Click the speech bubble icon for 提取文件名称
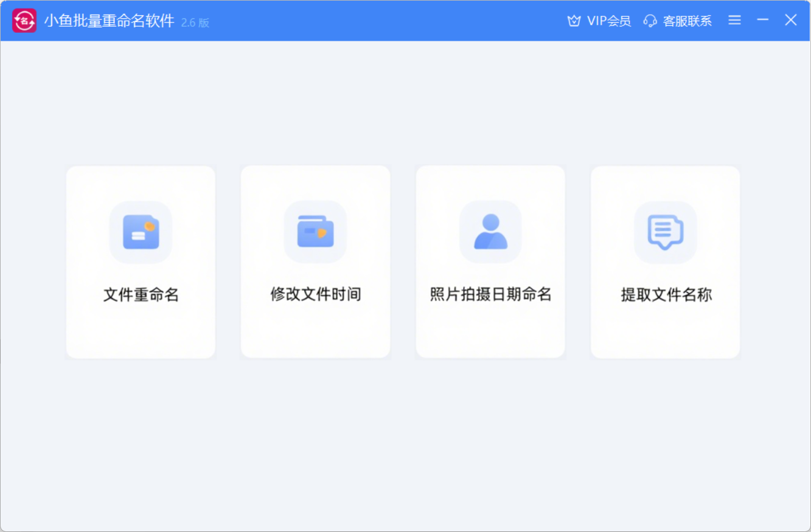The width and height of the screenshot is (811, 532). [666, 232]
